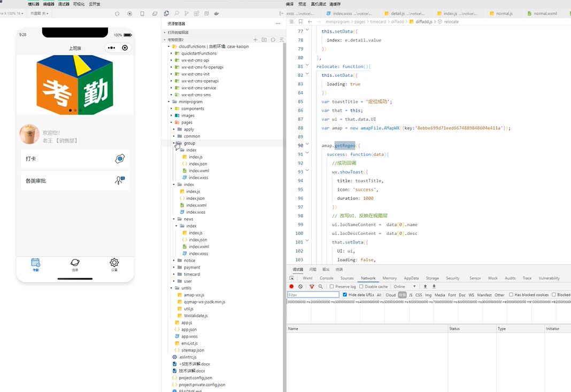Click the collapse all folders icon
571x392 pixels.
tap(282, 40)
